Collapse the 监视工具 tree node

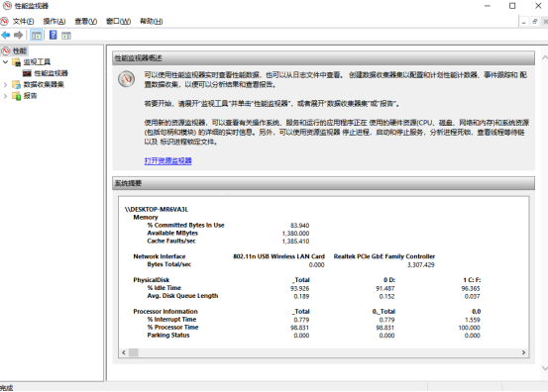pos(5,62)
